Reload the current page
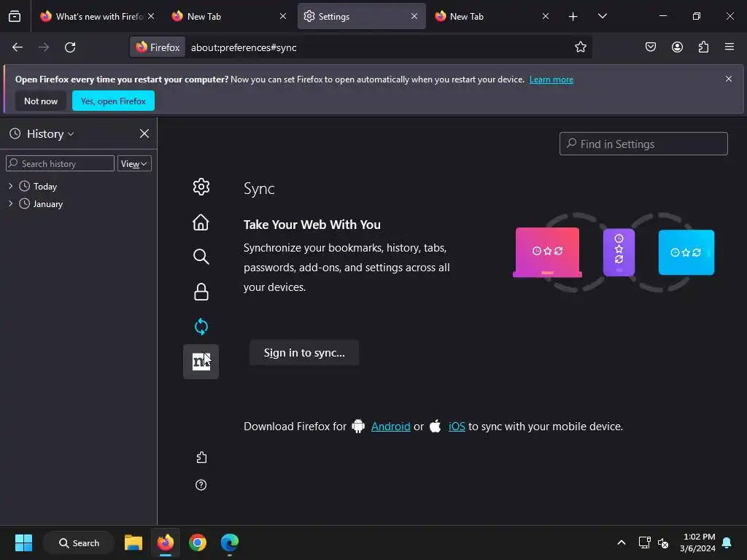The height and width of the screenshot is (560, 747). [x=70, y=47]
